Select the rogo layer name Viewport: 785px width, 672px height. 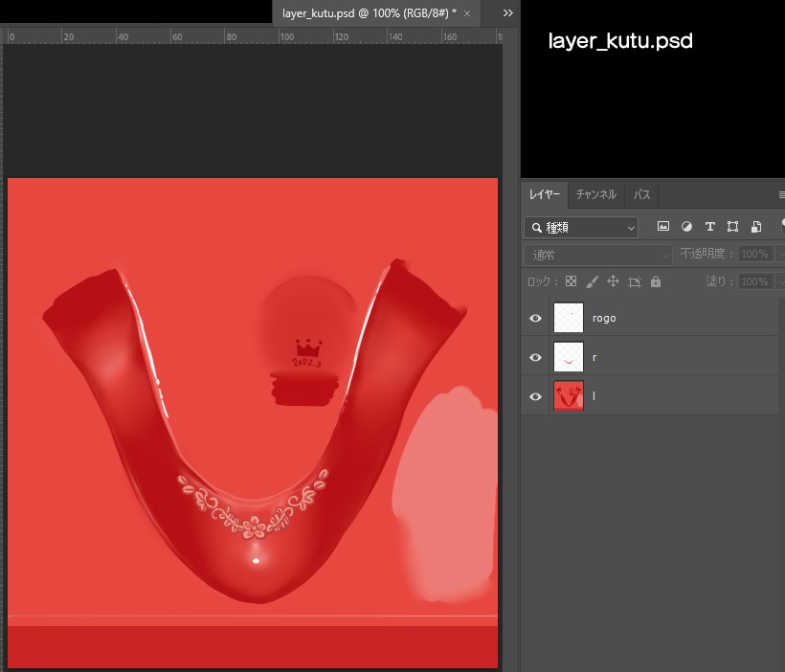coord(604,319)
